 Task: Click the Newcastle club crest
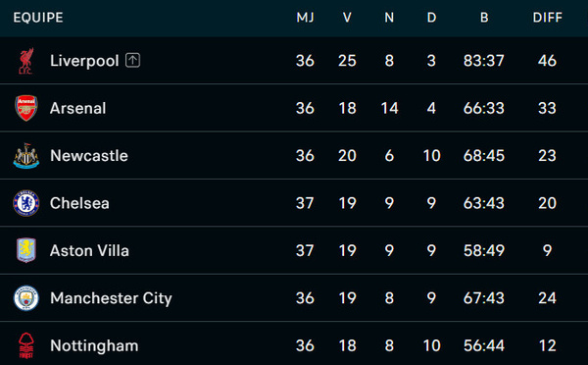coord(26,155)
